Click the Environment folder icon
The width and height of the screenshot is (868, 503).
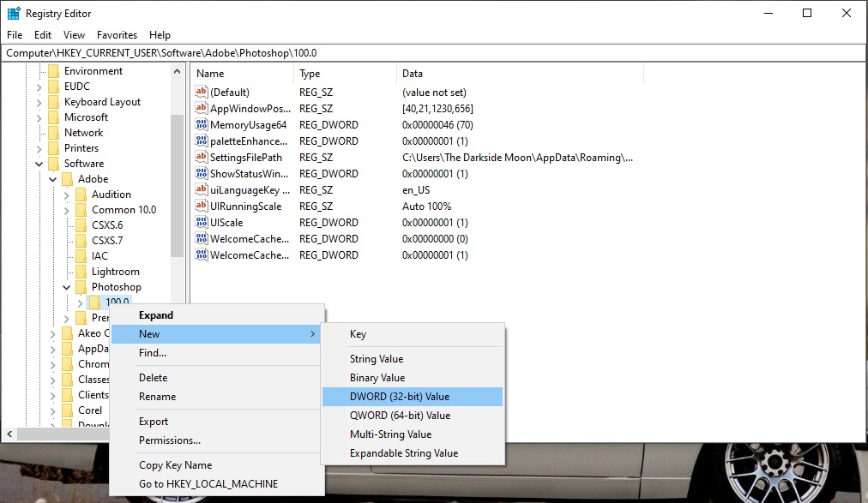coord(54,71)
